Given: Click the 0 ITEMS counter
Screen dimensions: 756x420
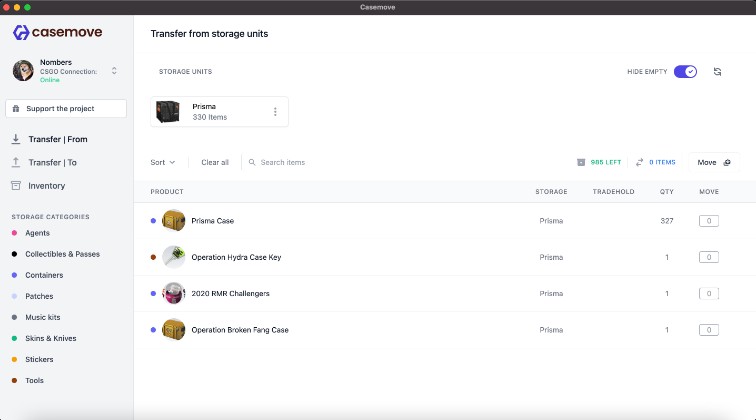Looking at the screenshot, I should [x=662, y=163].
